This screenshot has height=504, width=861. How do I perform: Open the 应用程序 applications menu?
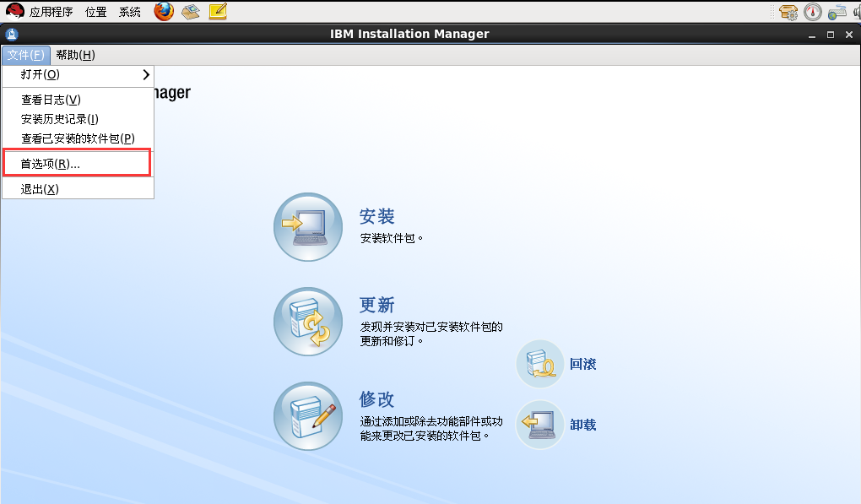pyautogui.click(x=51, y=12)
